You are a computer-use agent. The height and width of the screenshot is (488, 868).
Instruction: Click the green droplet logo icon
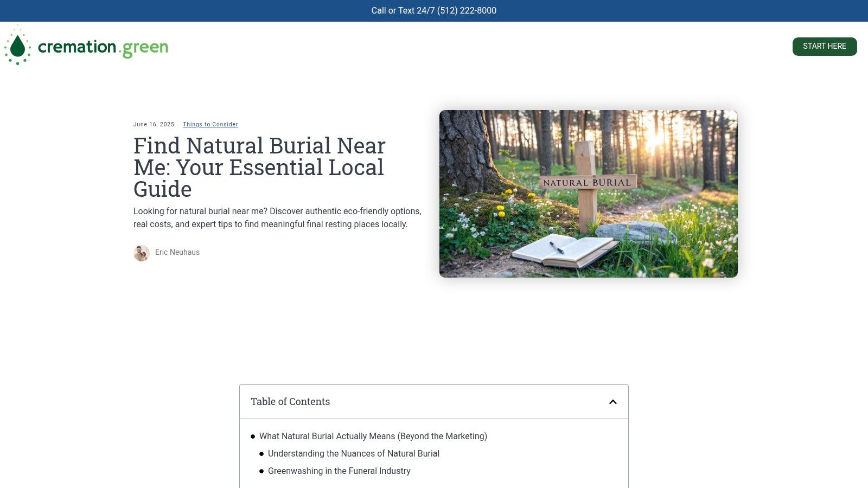pos(17,46)
